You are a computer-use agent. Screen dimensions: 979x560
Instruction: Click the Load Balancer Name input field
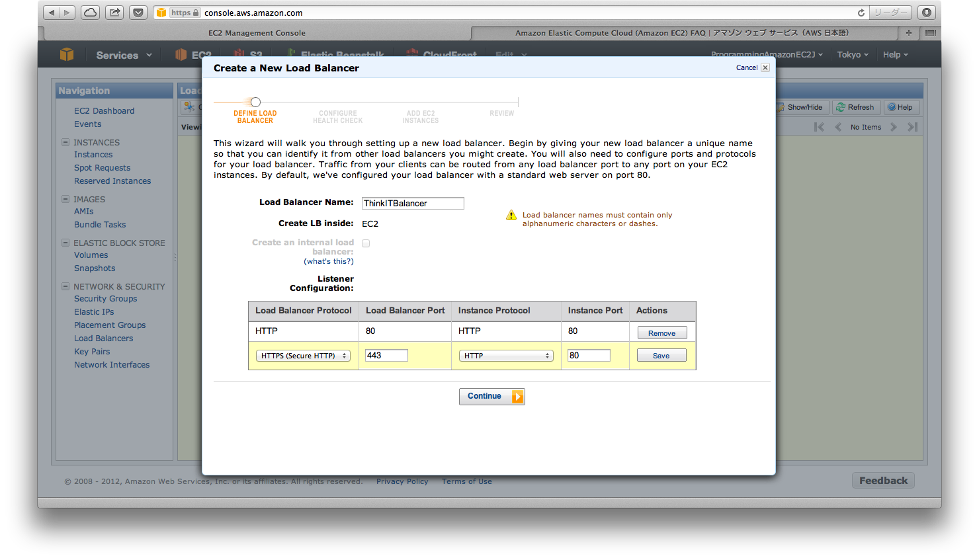click(413, 203)
